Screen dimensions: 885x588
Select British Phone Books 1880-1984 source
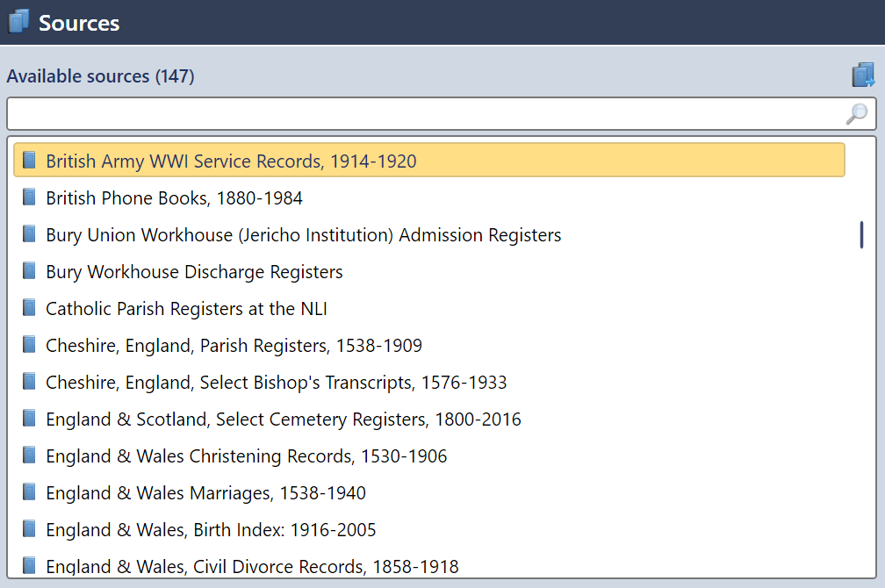176,197
